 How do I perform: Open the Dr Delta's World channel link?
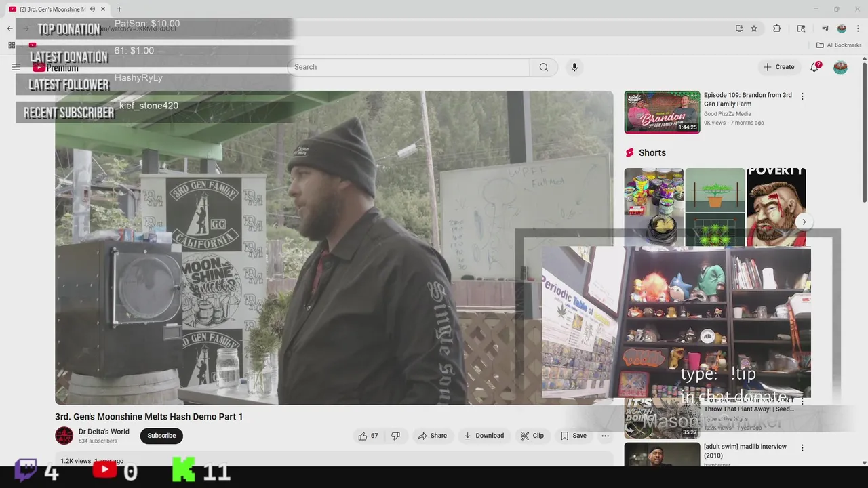pyautogui.click(x=104, y=432)
